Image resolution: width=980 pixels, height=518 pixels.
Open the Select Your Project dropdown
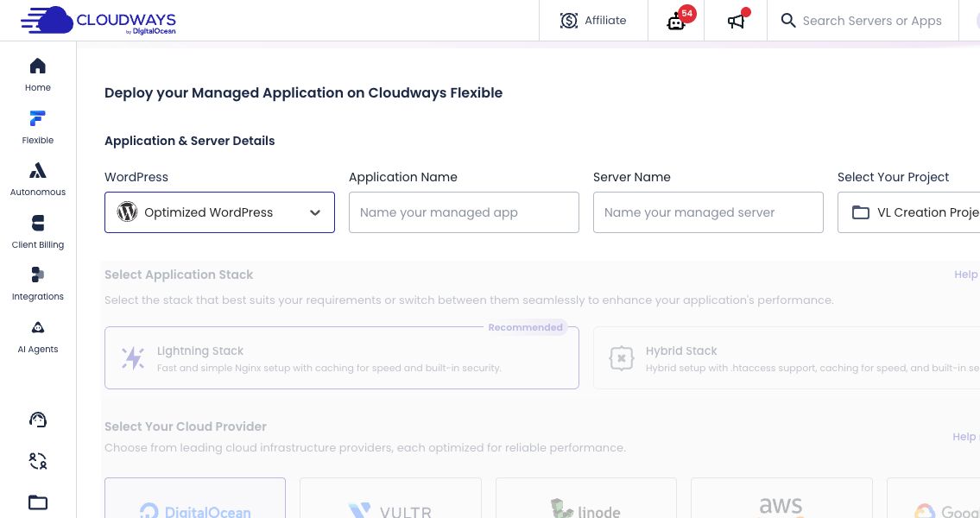pyautogui.click(x=908, y=212)
